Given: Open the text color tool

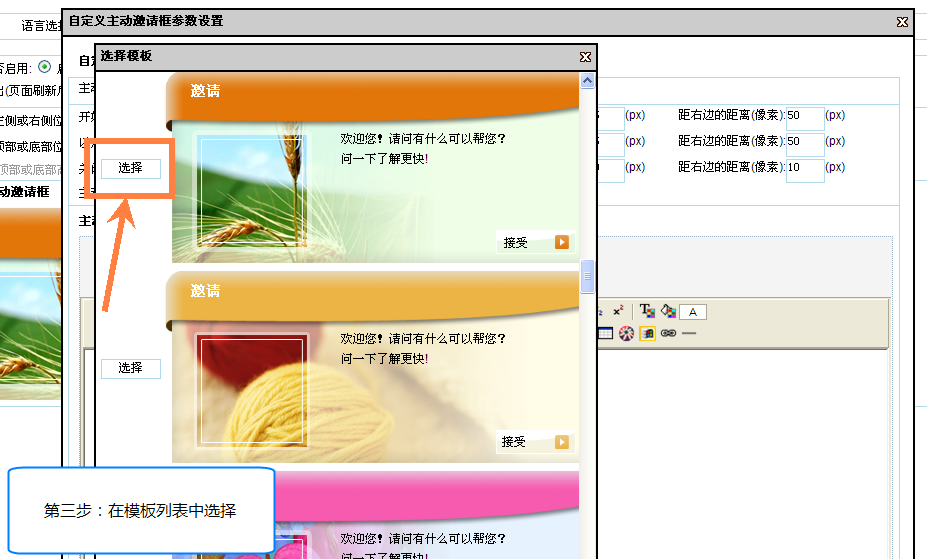Looking at the screenshot, I should pos(647,311).
